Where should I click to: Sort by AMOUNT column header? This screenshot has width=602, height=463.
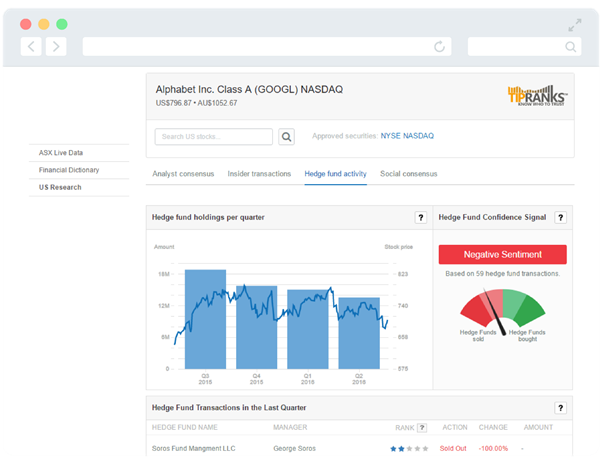pyautogui.click(x=538, y=427)
